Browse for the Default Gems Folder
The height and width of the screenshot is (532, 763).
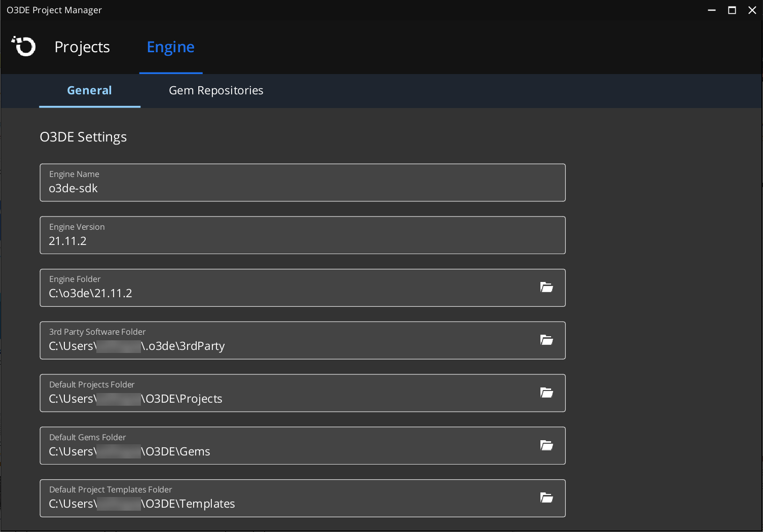[547, 445]
